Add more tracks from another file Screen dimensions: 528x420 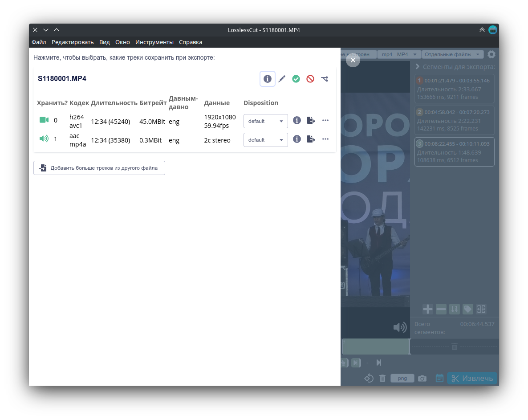coord(99,168)
